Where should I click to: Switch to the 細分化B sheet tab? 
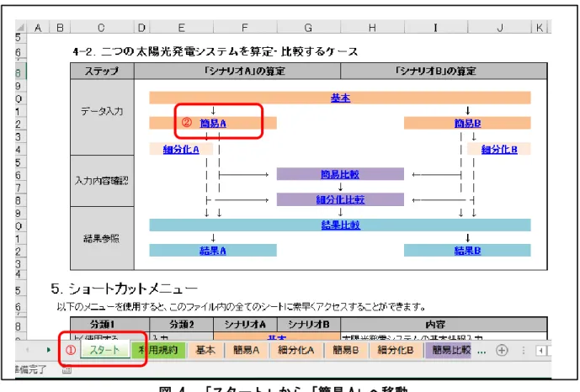(395, 350)
